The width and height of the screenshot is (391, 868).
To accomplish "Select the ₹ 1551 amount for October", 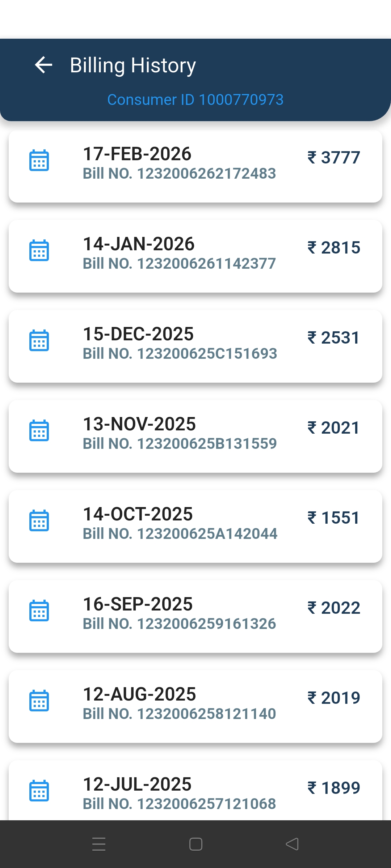I will [x=334, y=518].
